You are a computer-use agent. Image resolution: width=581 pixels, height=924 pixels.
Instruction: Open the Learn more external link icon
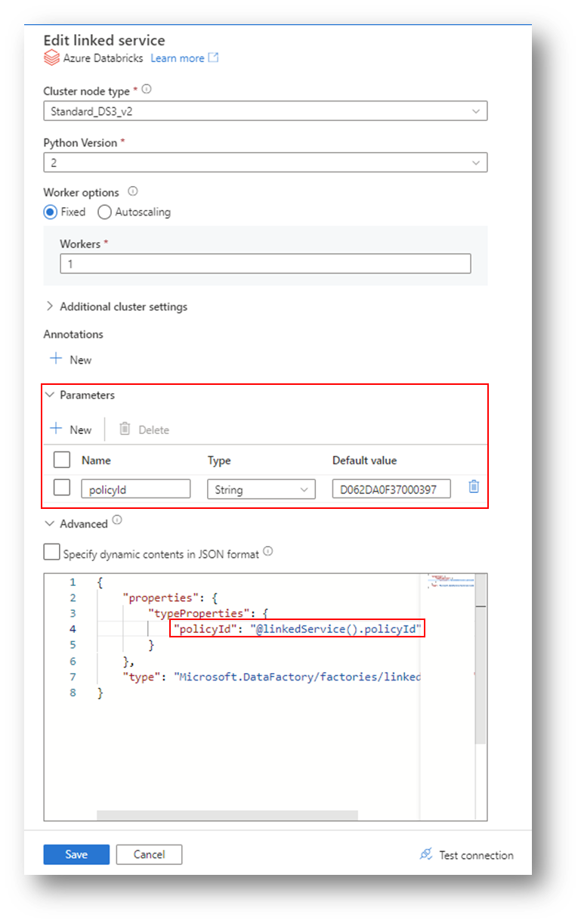(x=213, y=57)
